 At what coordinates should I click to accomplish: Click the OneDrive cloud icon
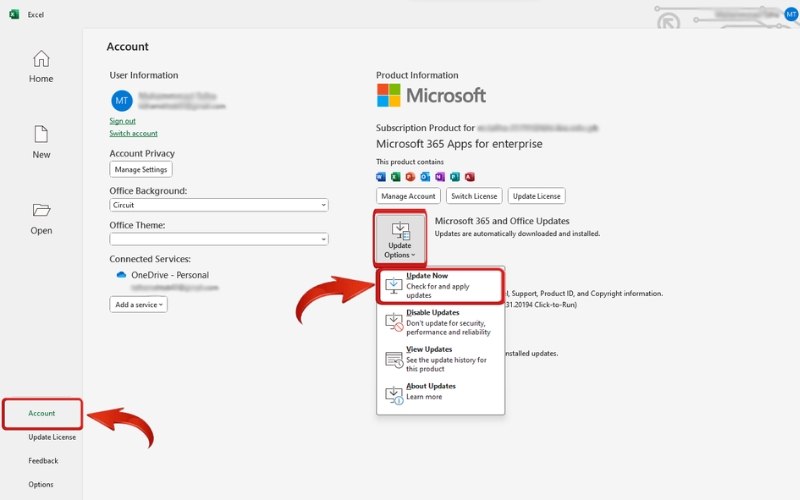pyautogui.click(x=121, y=274)
